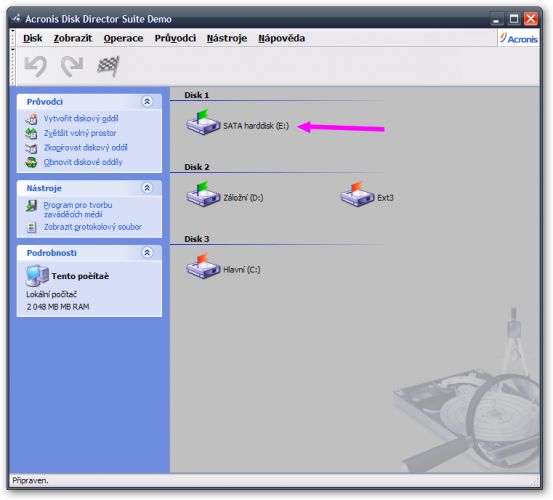Screen dimensions: 553x500
Task: Open the Disk menu
Action: 32,38
